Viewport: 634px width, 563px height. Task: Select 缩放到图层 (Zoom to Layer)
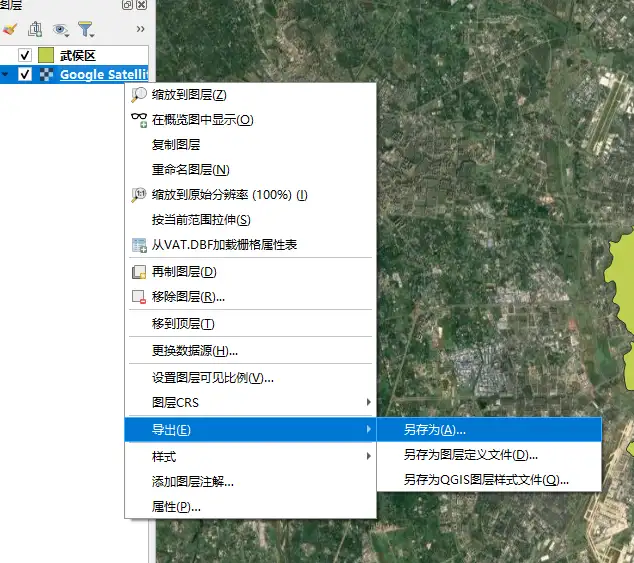(x=189, y=95)
